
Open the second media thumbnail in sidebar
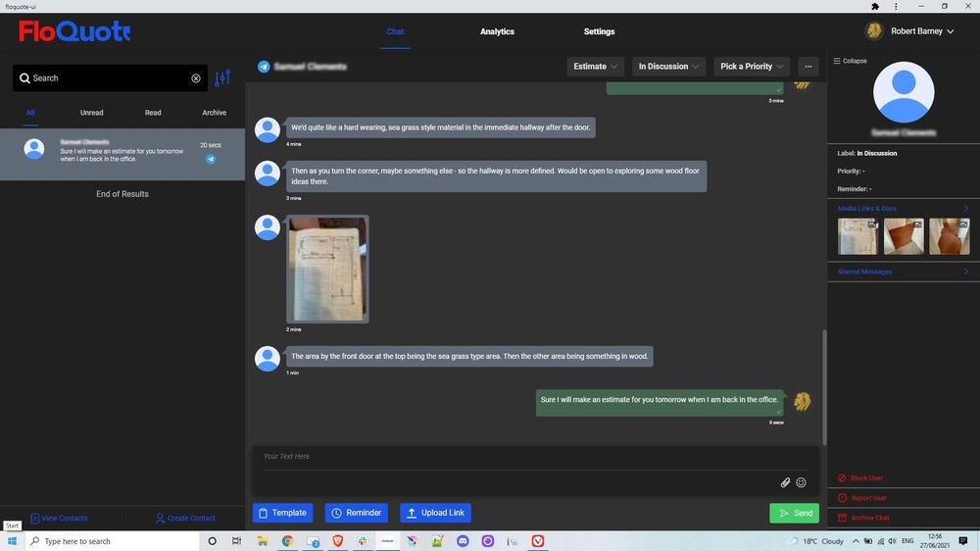click(904, 236)
